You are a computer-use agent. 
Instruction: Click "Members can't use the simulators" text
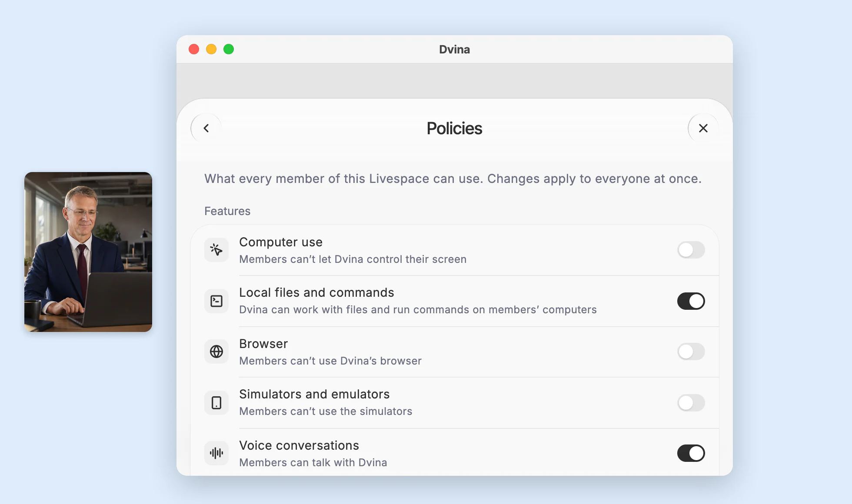326,411
